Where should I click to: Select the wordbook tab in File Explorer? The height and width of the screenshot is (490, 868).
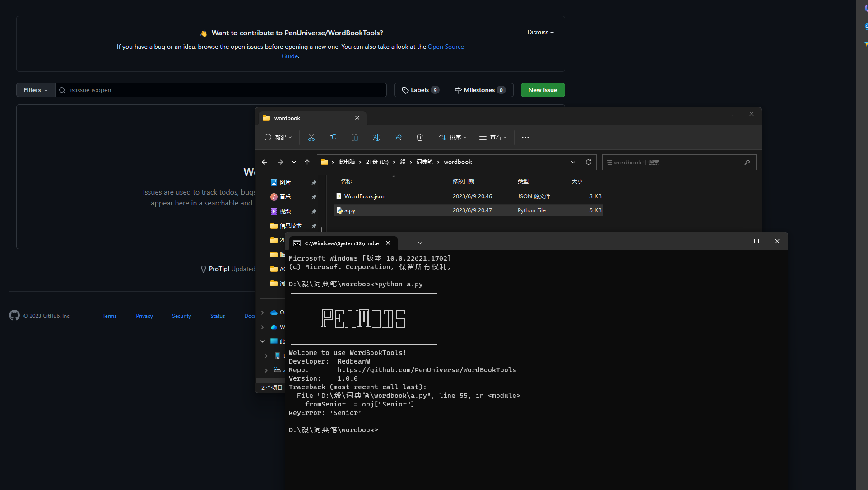click(287, 118)
